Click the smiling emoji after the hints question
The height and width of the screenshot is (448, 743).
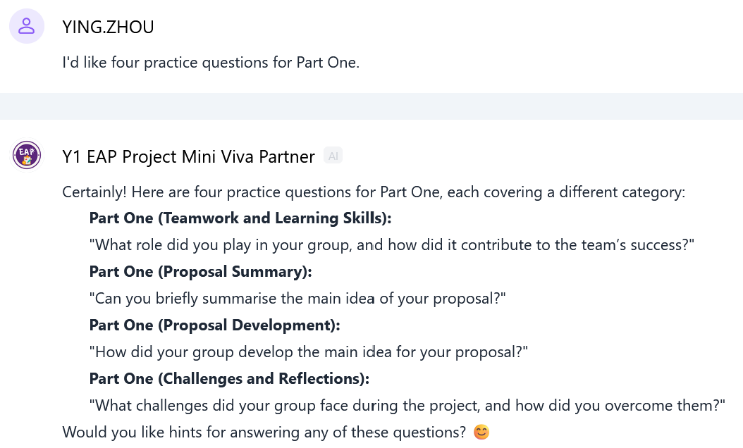coord(482,433)
